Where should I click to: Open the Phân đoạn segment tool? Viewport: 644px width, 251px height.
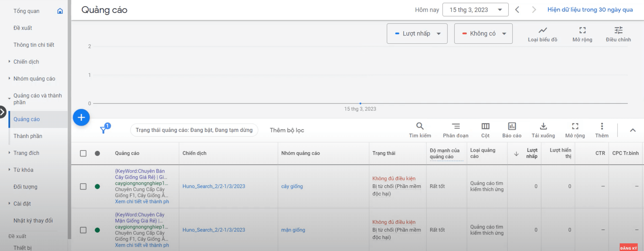click(455, 130)
